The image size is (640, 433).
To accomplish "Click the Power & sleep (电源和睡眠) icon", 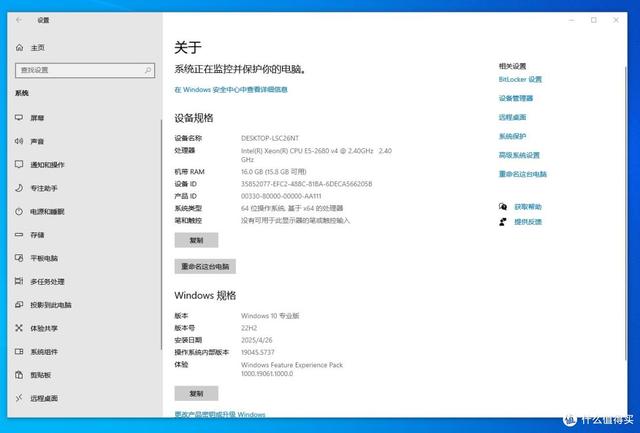I will click(19, 211).
